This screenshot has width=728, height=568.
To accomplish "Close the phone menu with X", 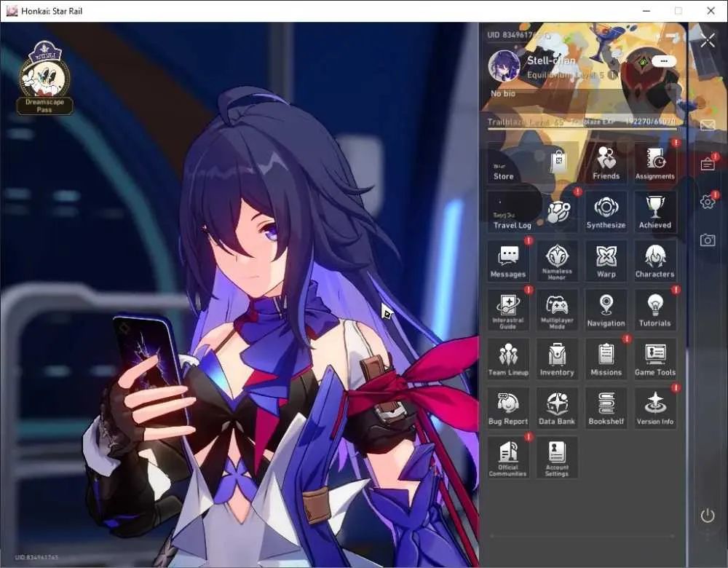I will [708, 40].
